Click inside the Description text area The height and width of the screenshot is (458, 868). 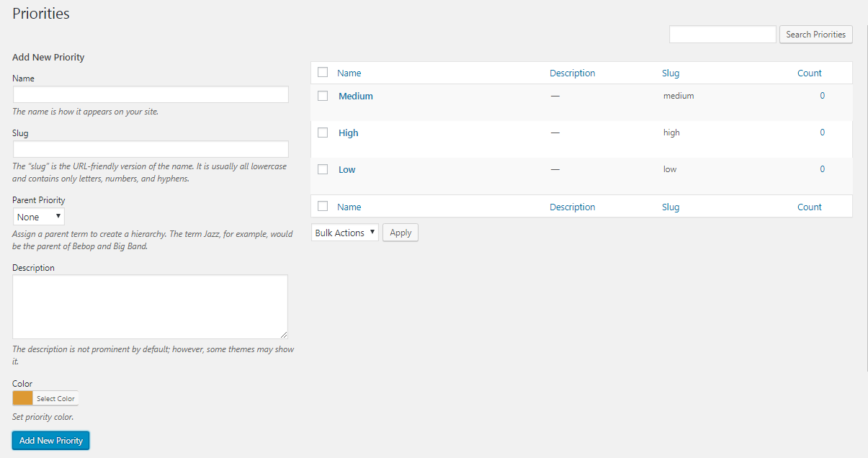tap(150, 306)
